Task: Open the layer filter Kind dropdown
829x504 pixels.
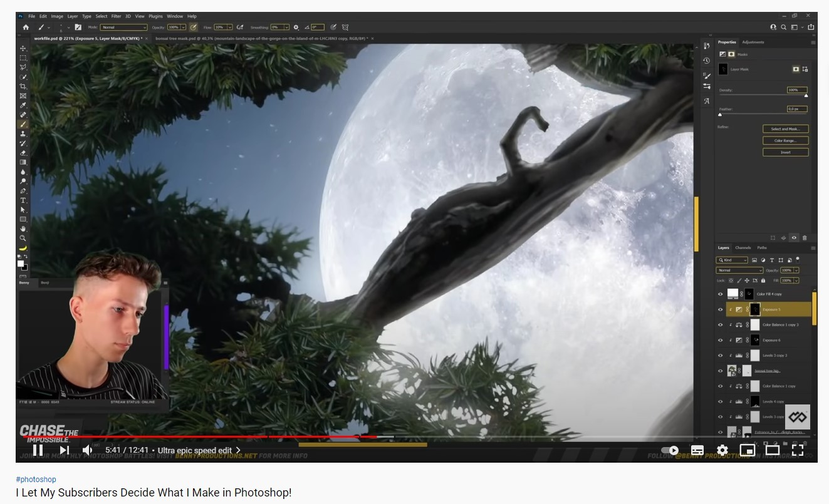Action: pos(733,260)
